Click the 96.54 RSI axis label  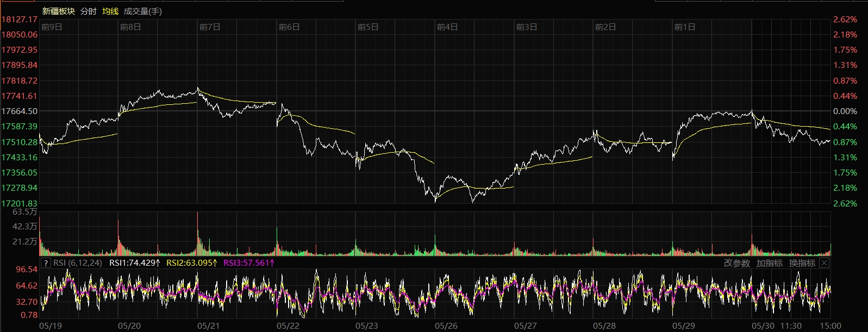click(27, 269)
